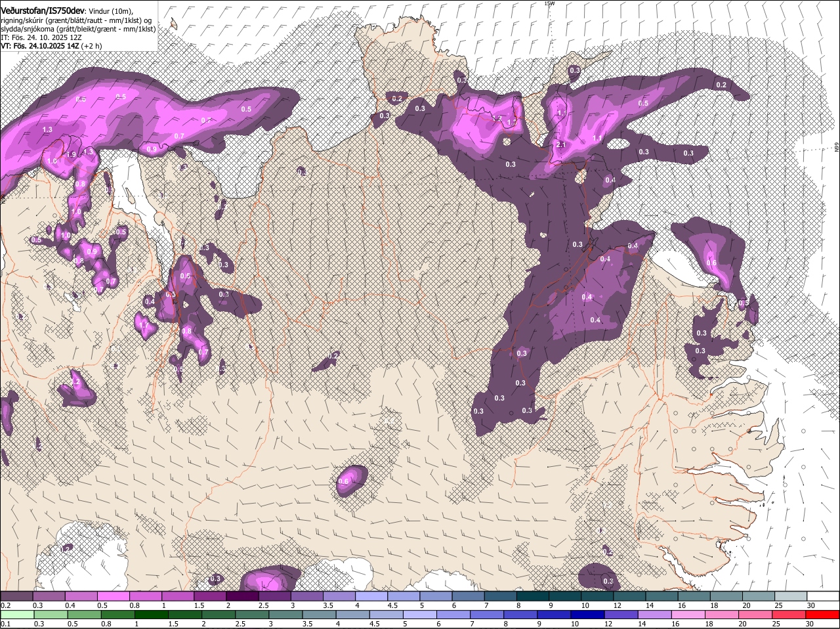This screenshot has width=840, height=629.
Task: Click the 'slydda/snjókoma (grátt/bleikt/grænt - mm/1klst)' line
Action: tap(78, 29)
